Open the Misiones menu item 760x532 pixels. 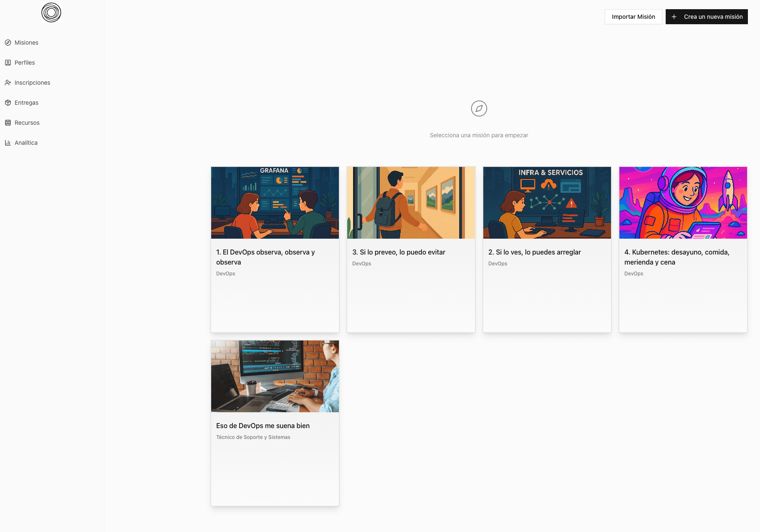[26, 43]
